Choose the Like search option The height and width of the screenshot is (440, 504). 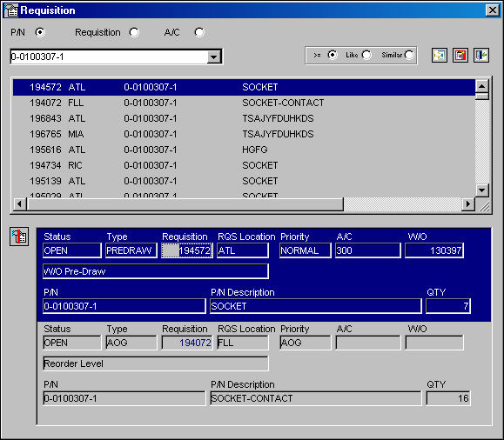point(366,55)
